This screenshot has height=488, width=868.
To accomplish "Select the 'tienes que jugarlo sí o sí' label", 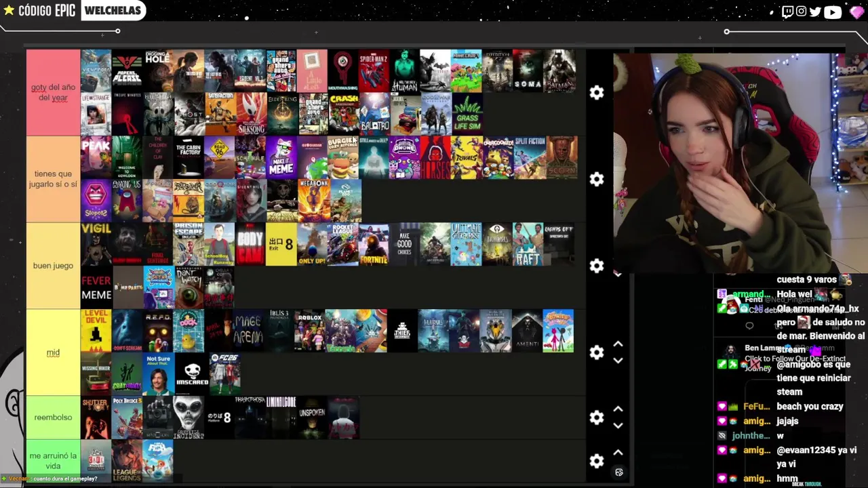I will (53, 179).
